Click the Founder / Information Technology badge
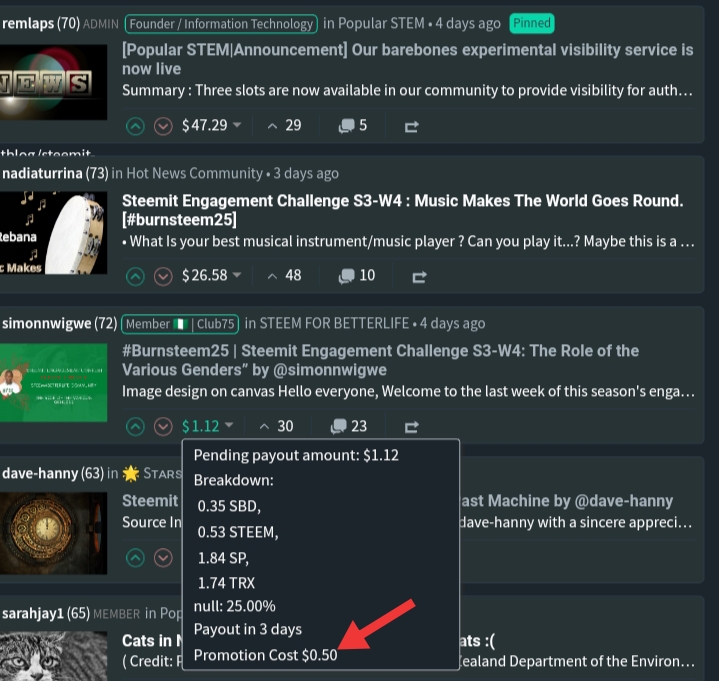 click(x=221, y=24)
